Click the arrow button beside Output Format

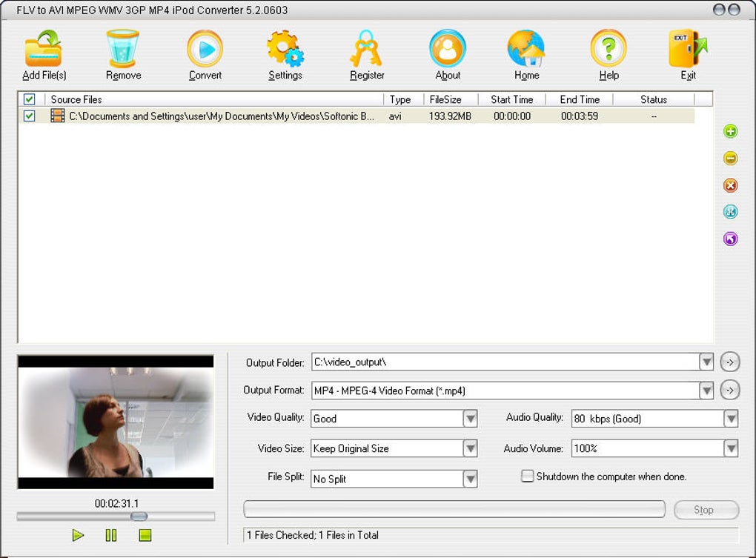(730, 390)
